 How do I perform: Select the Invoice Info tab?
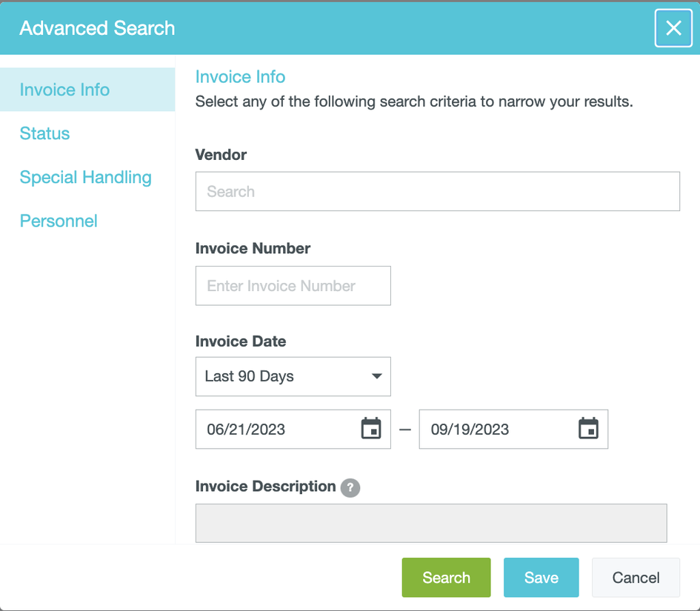[x=87, y=90]
